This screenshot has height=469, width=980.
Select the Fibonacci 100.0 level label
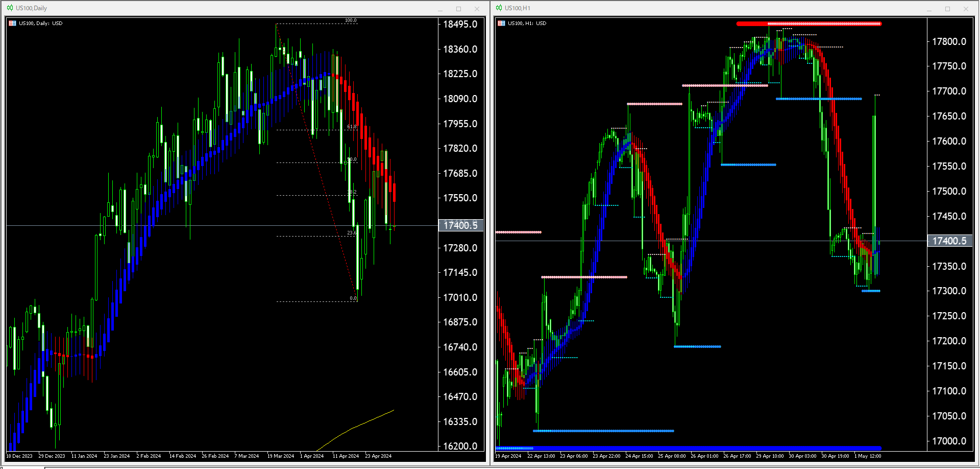[x=351, y=20]
